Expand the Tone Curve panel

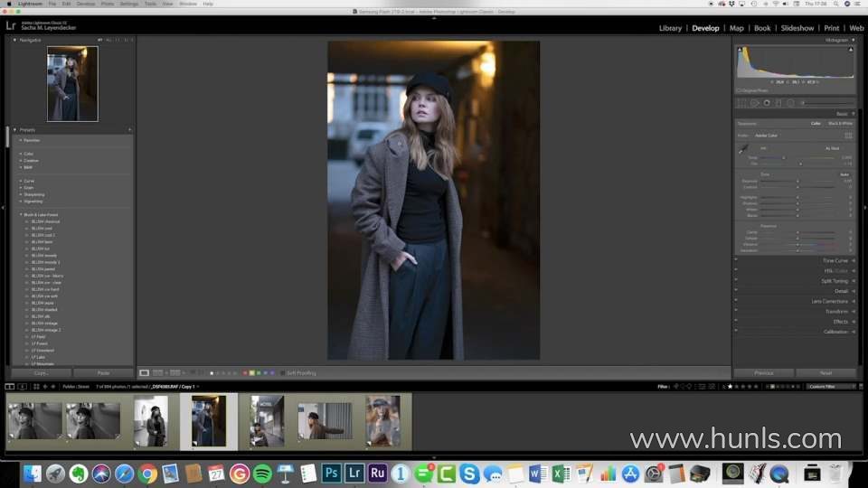(835, 260)
